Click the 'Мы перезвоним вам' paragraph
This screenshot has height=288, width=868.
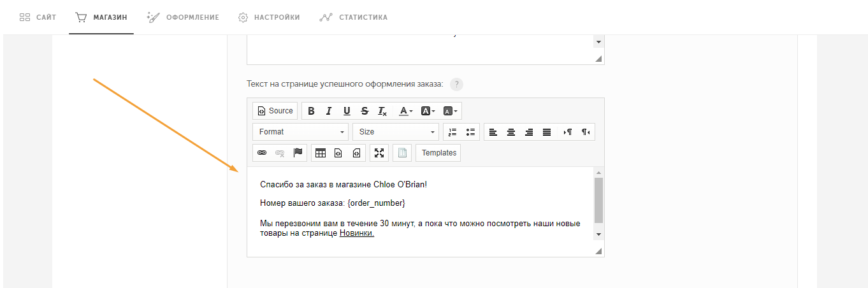click(420, 229)
